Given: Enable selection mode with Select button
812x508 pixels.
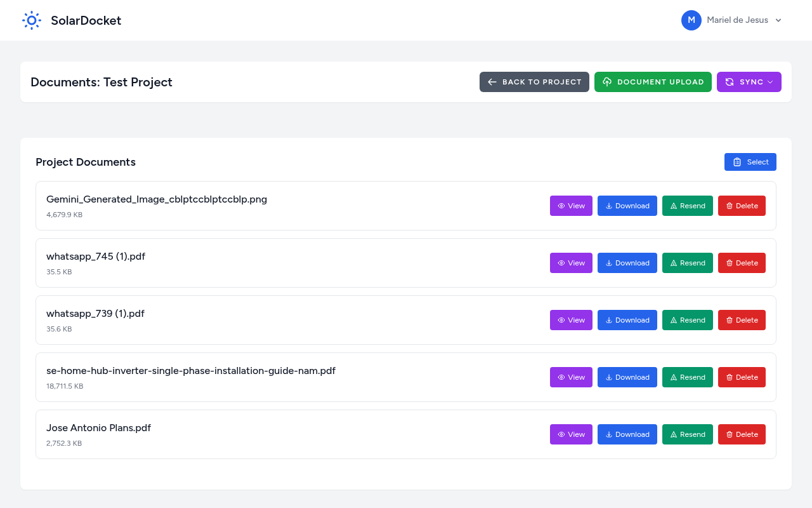Looking at the screenshot, I should tap(750, 162).
